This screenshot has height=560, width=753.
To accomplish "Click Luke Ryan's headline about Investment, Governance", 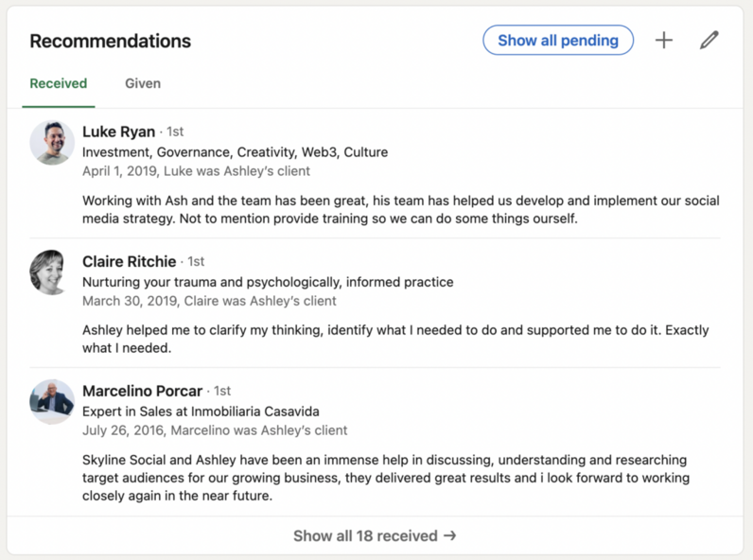I will coord(235,152).
